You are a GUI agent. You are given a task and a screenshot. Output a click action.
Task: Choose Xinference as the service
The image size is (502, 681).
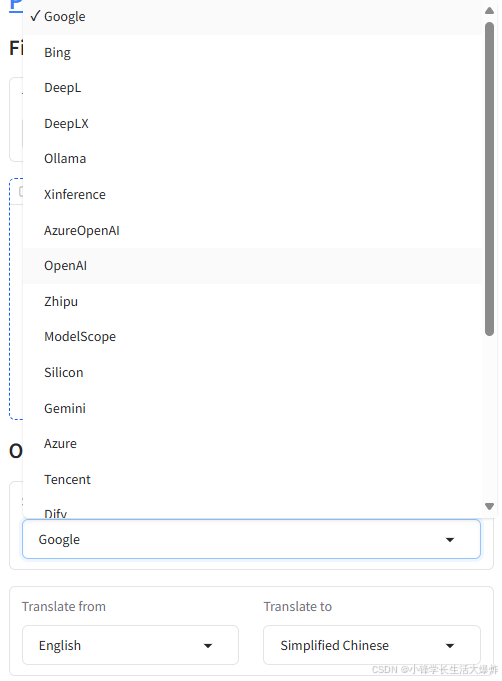(x=252, y=195)
